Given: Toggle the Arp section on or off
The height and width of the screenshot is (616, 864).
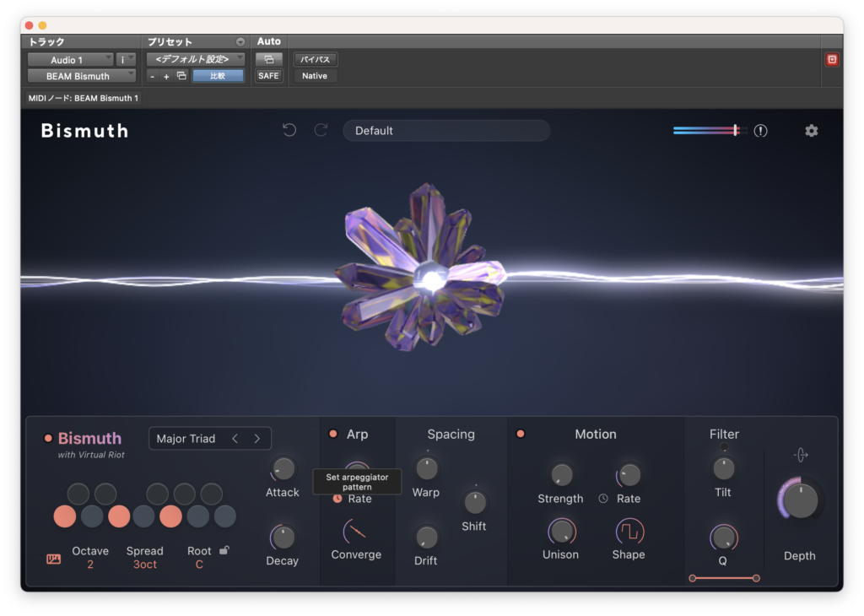Looking at the screenshot, I should [332, 435].
